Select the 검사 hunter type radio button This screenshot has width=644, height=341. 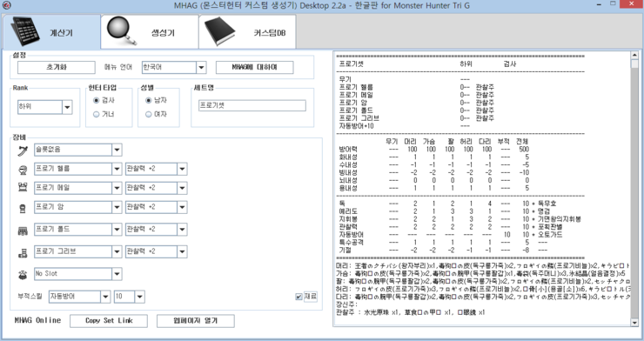(x=96, y=100)
